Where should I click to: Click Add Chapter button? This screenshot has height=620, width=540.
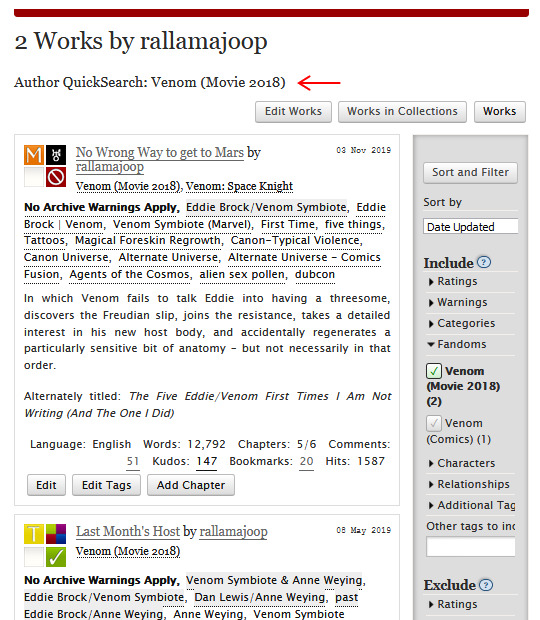[x=191, y=485]
